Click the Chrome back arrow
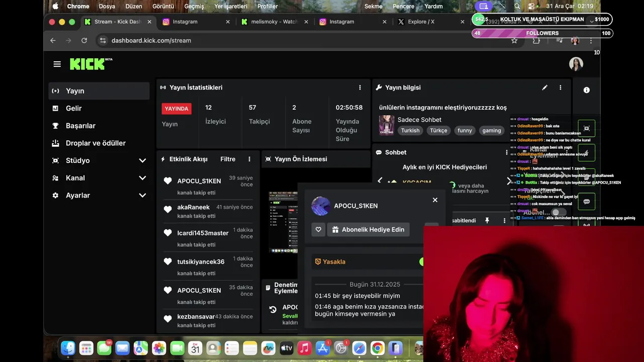Screen dimensions: 644x362 point(53,40)
